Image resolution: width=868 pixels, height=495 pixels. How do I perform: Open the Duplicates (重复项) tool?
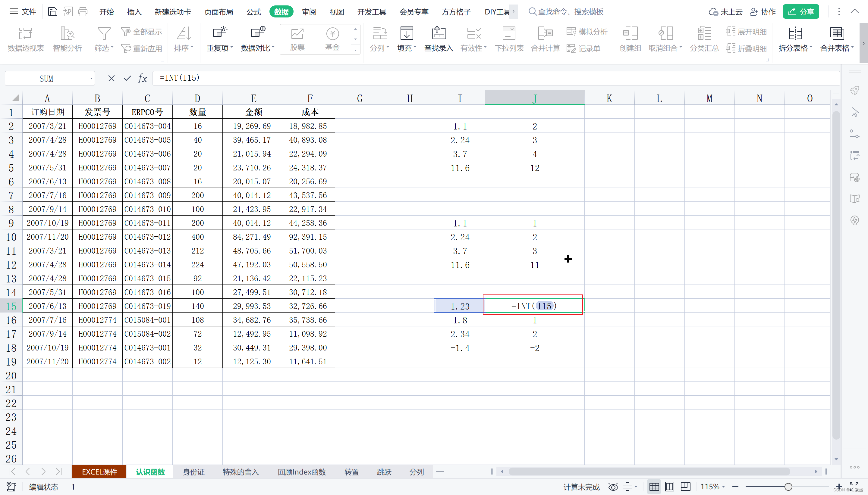(220, 39)
